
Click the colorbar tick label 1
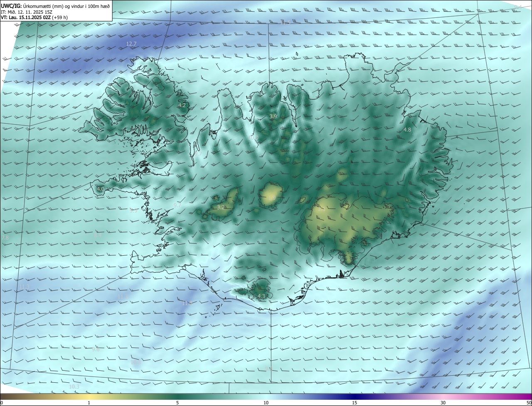89,403
